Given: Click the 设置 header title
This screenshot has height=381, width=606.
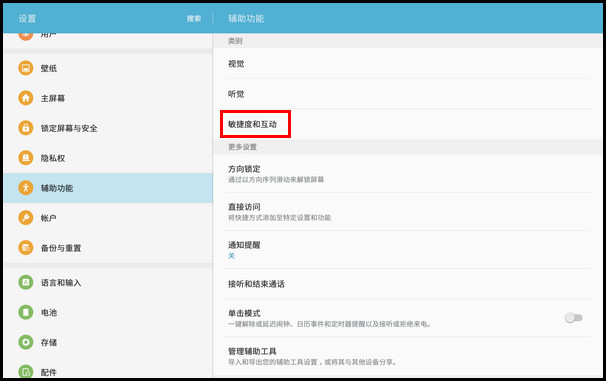Looking at the screenshot, I should [27, 19].
